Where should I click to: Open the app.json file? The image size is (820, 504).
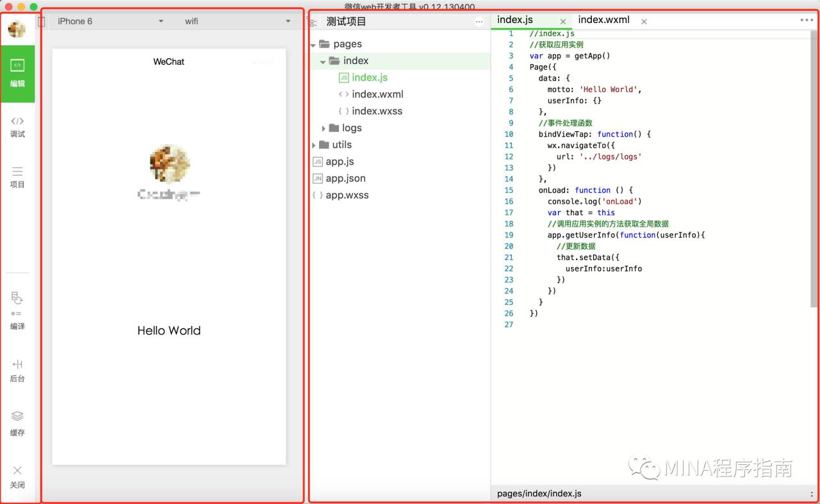click(339, 178)
